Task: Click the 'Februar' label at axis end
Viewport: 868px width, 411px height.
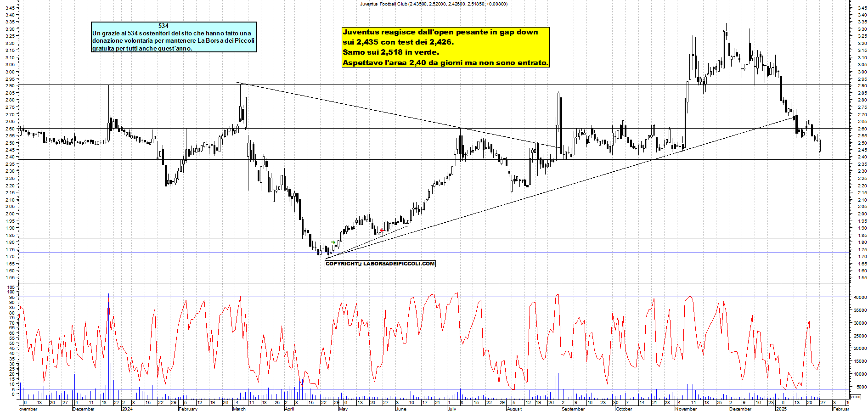Action: click(x=841, y=409)
